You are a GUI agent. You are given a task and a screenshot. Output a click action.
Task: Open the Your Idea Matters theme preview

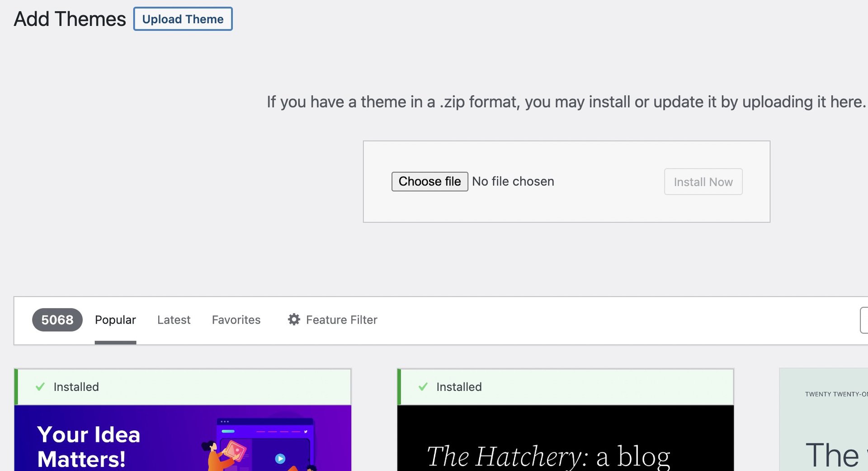183,438
